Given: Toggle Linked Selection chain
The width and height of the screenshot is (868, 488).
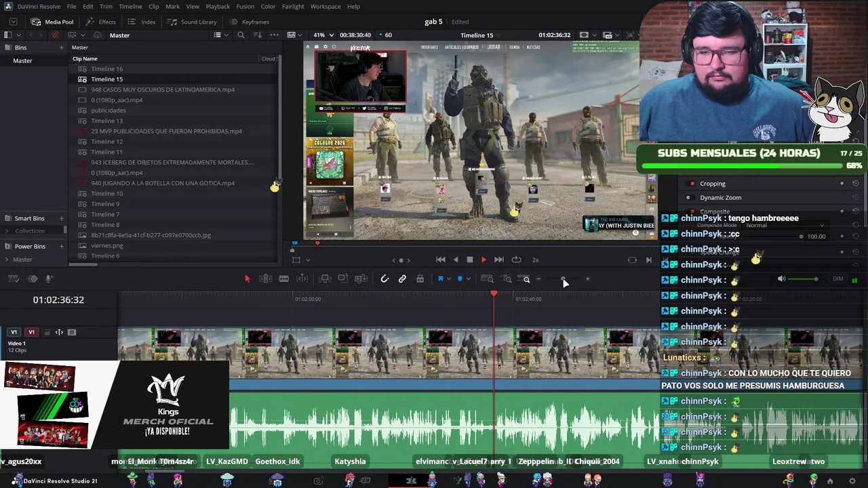Looking at the screenshot, I should 402,279.
